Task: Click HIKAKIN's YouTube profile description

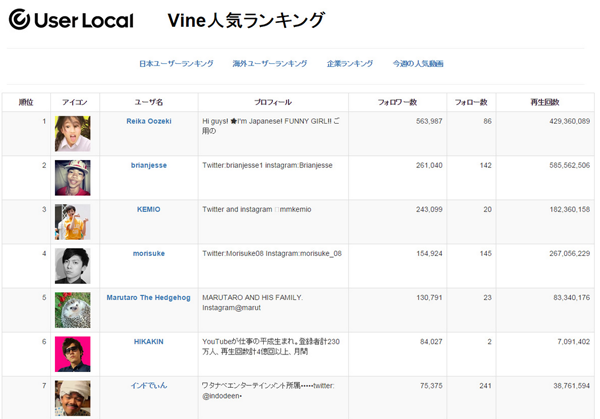Action: [x=271, y=346]
